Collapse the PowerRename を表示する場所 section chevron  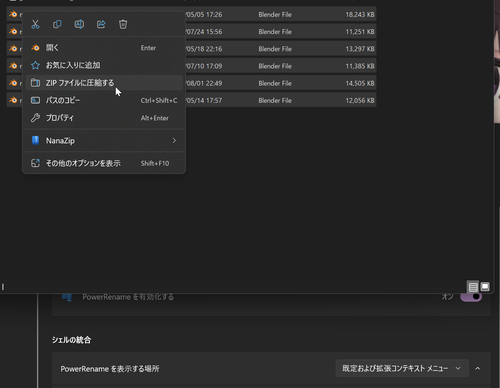[478, 368]
